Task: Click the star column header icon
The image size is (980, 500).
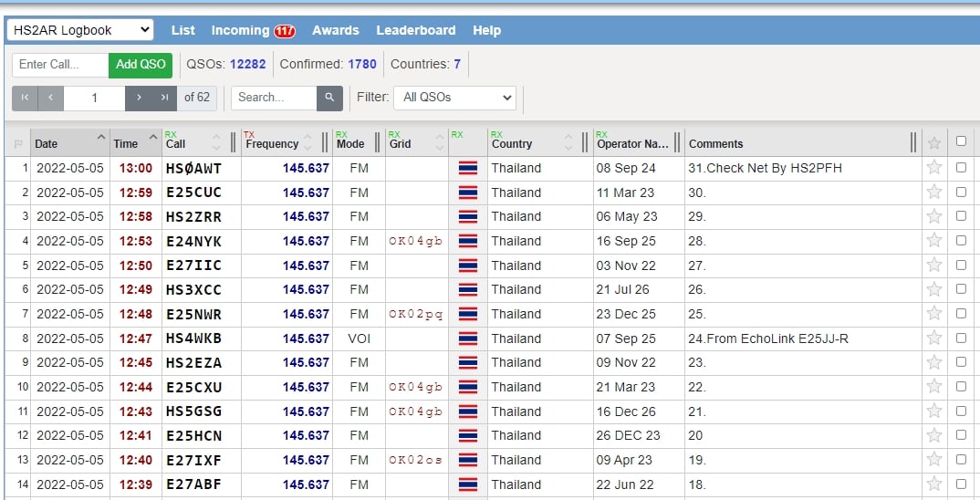Action: (934, 143)
